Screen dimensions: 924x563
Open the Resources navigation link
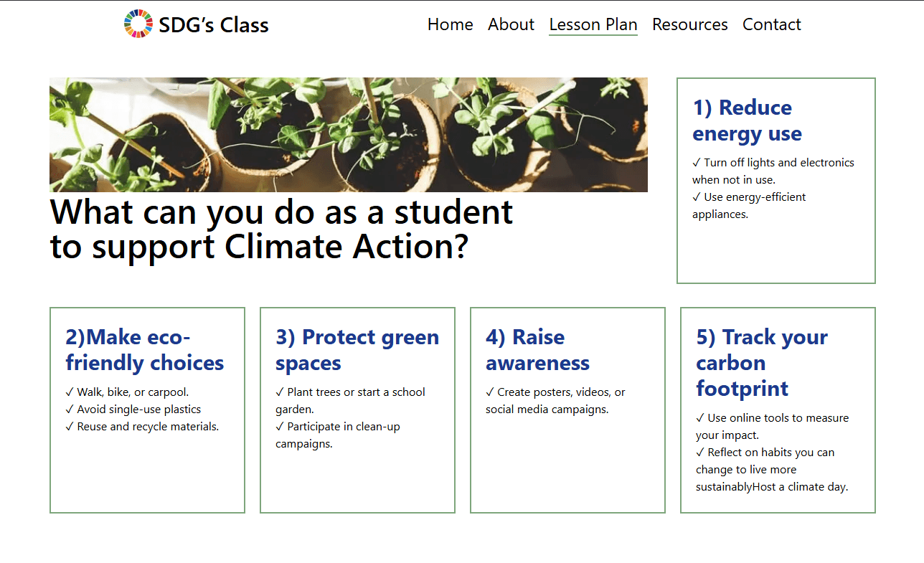pos(689,24)
